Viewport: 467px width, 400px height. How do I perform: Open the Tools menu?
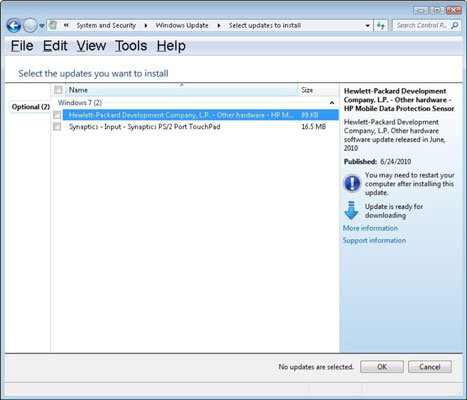click(131, 46)
